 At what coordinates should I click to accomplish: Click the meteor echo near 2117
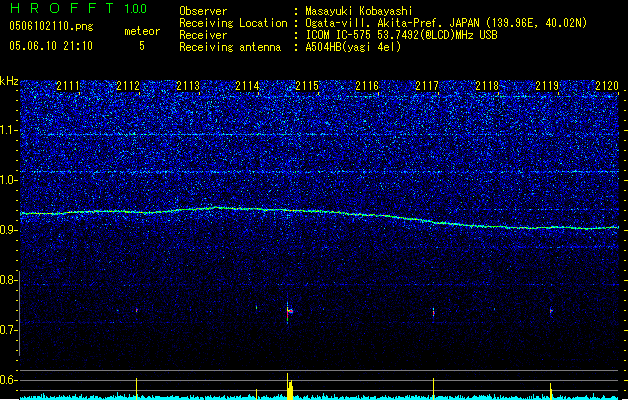point(433,313)
